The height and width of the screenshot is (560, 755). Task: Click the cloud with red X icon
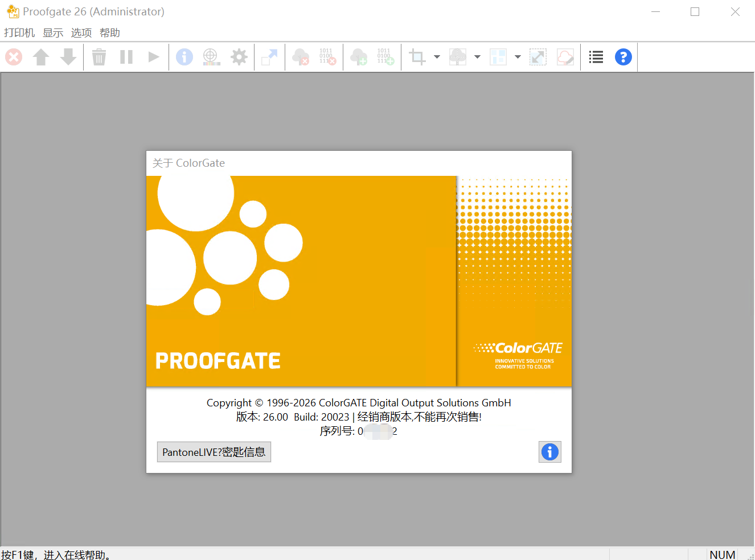300,57
